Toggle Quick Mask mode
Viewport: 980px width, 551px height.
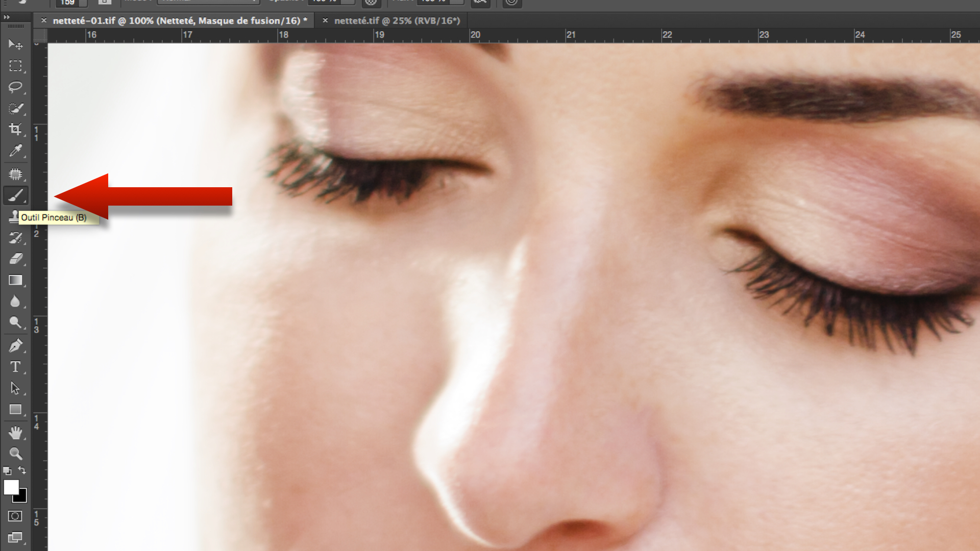tap(15, 516)
